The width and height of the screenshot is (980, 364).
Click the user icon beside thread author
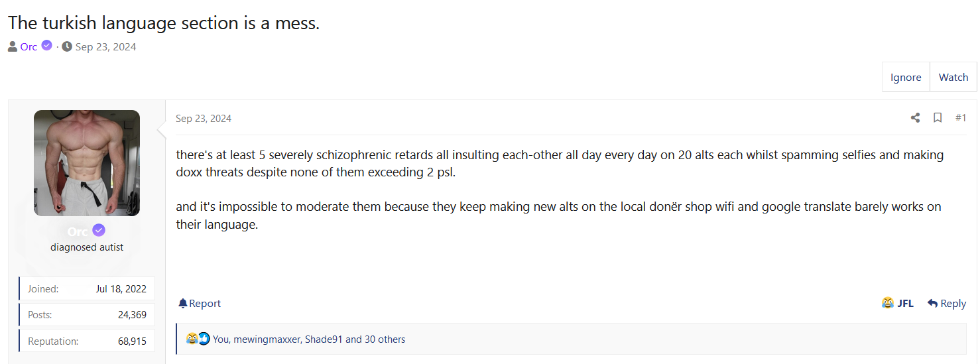tap(13, 46)
